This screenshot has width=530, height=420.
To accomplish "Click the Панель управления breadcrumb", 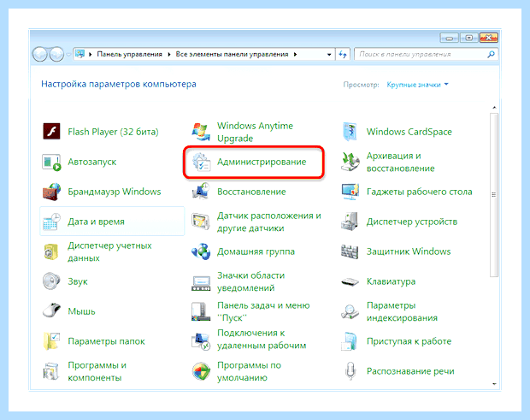I will [x=129, y=54].
